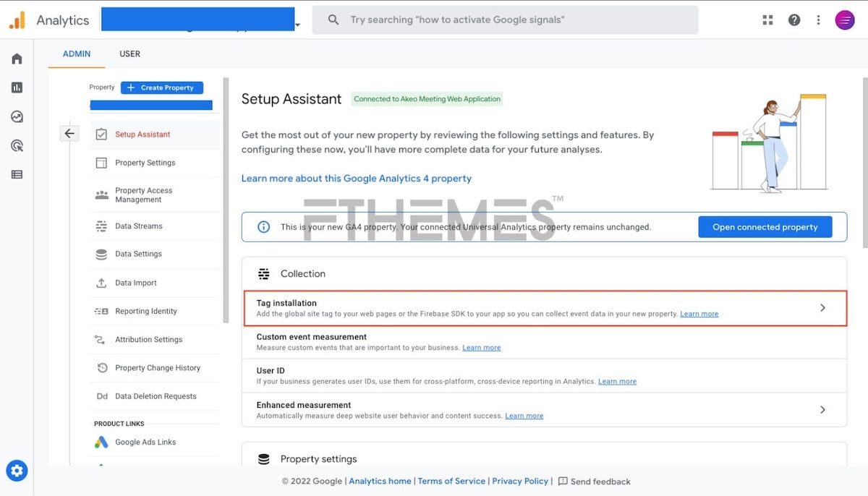Open the account selector dropdown arrow

coord(297,25)
